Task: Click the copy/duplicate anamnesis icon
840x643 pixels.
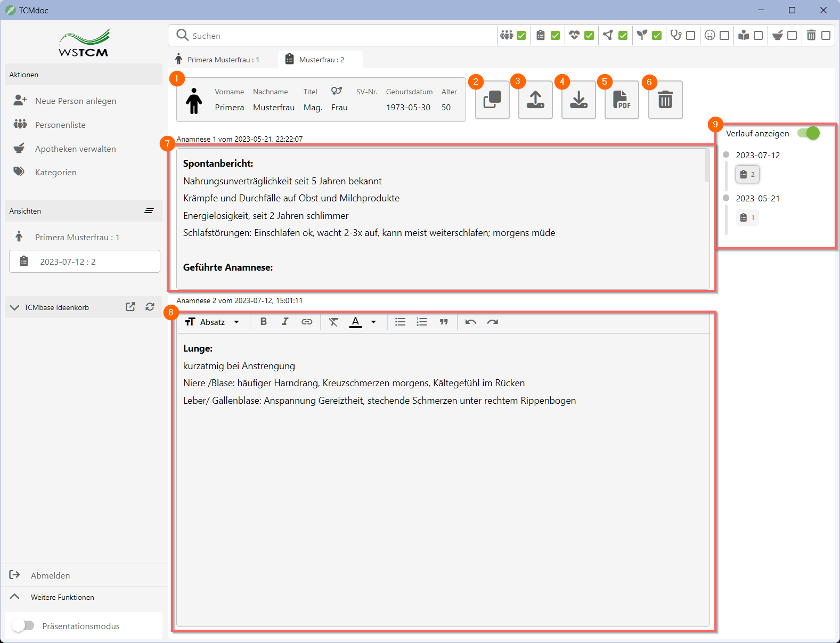Action: pyautogui.click(x=492, y=100)
